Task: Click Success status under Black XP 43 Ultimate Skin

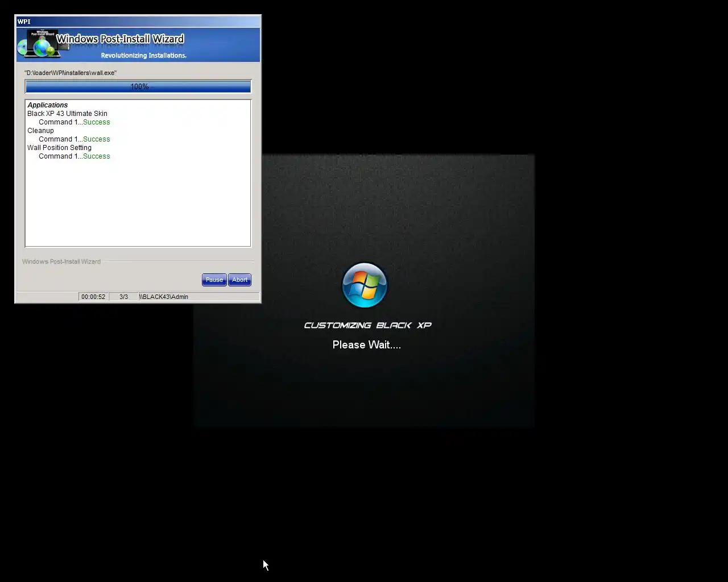Action: (97, 122)
